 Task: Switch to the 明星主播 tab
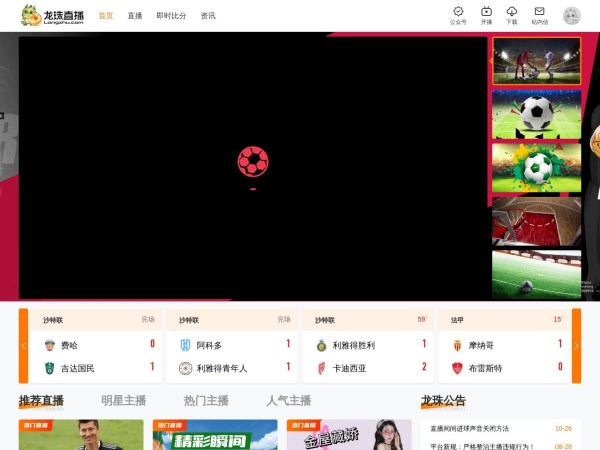point(123,400)
